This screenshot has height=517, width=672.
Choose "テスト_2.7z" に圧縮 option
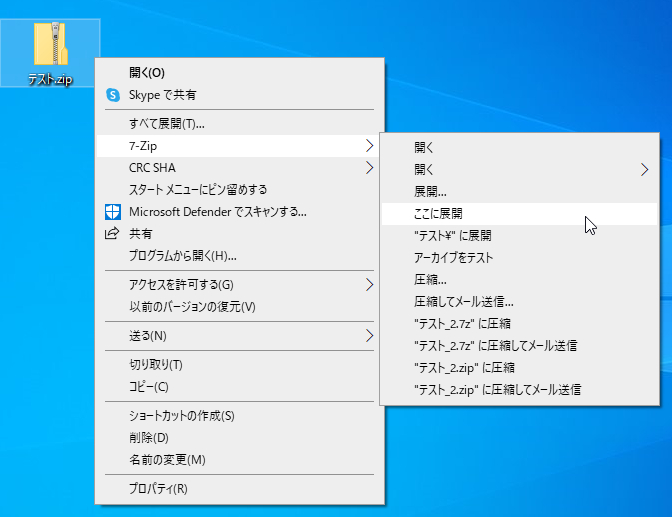click(x=519, y=324)
